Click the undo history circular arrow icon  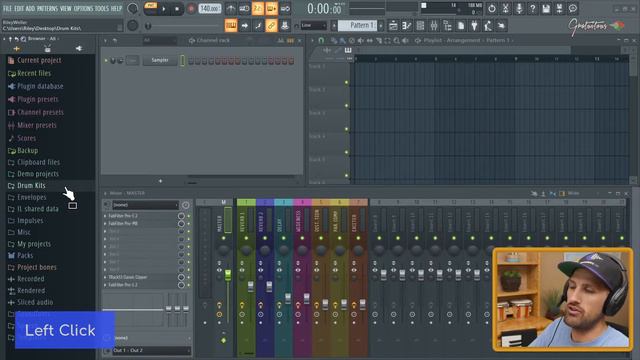click(x=492, y=8)
